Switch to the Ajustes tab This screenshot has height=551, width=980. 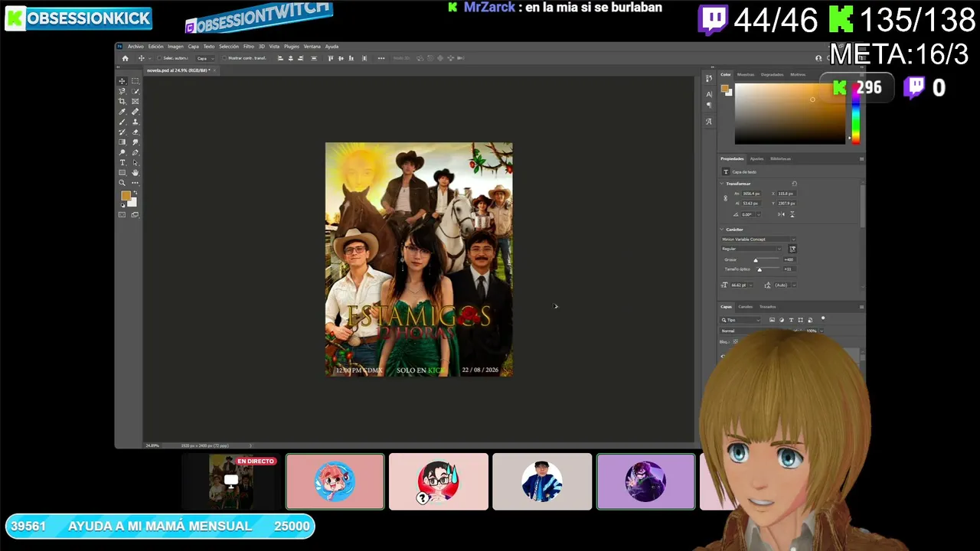click(756, 158)
